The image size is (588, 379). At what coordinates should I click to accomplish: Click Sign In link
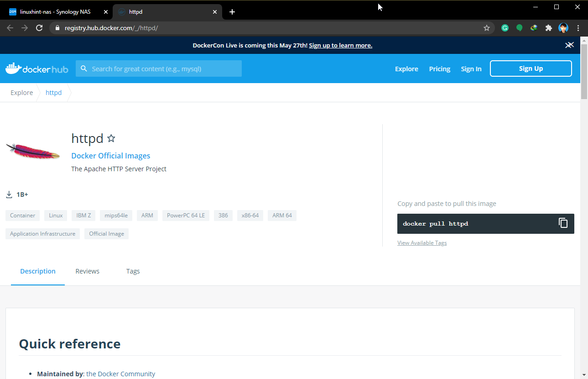click(471, 68)
